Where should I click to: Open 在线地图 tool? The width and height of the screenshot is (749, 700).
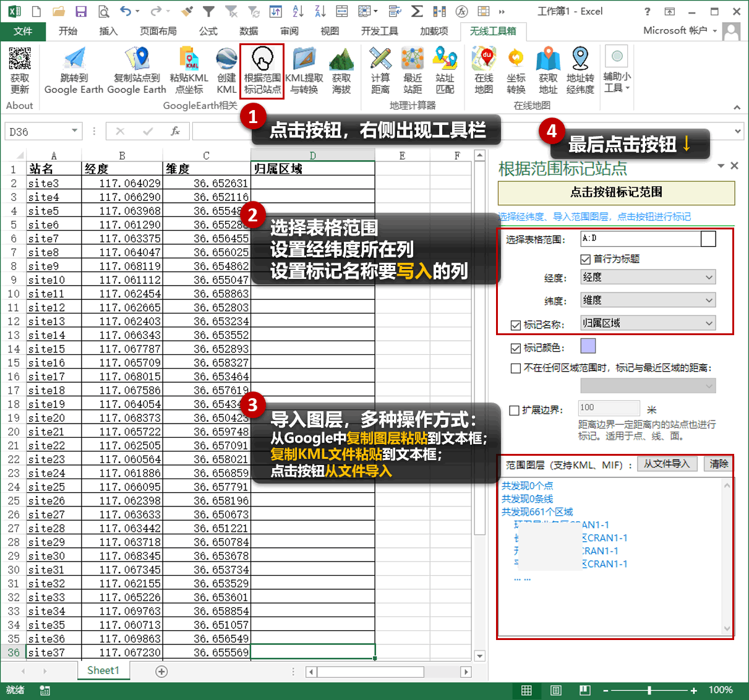484,70
